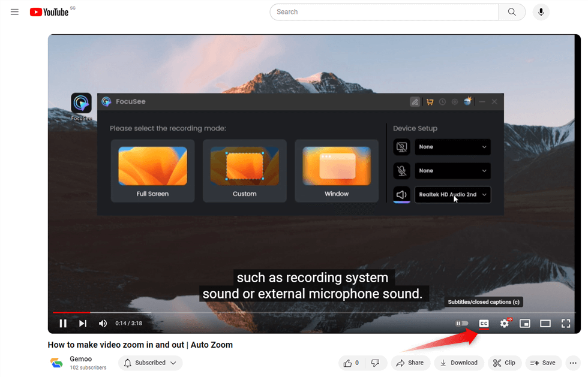588x377 pixels.
Task: Expand the Subscribed notification dropdown
Action: pos(151,363)
